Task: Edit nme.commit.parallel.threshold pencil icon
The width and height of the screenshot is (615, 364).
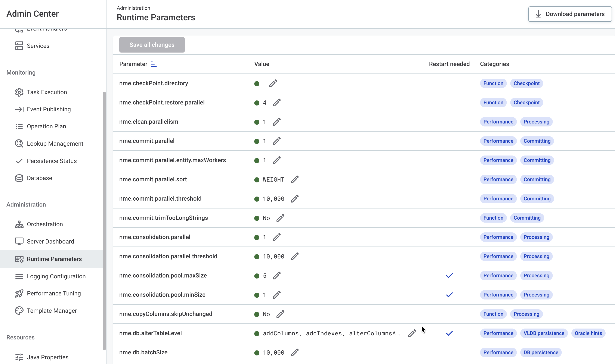Action: pos(295,199)
